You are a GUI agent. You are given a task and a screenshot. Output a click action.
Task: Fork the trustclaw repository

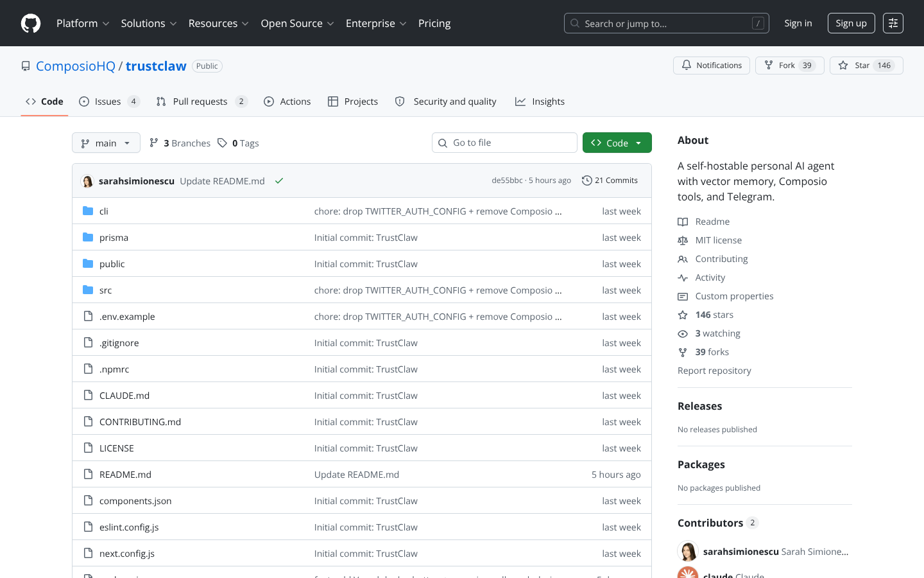790,66
